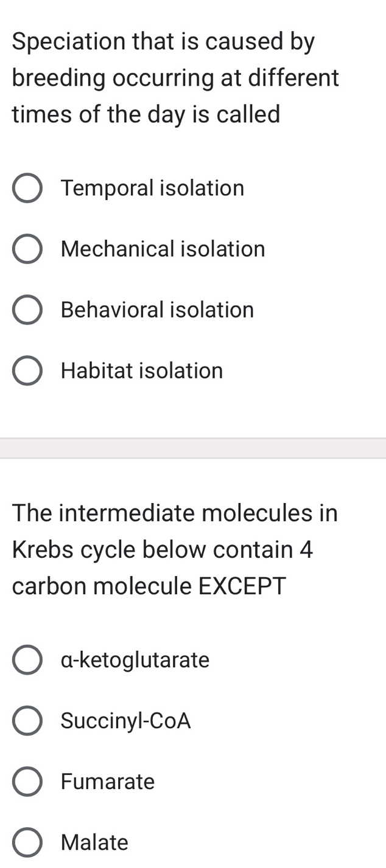Click the Behavioral isolation answer label
This screenshot has height=868, width=386.
tap(157, 310)
